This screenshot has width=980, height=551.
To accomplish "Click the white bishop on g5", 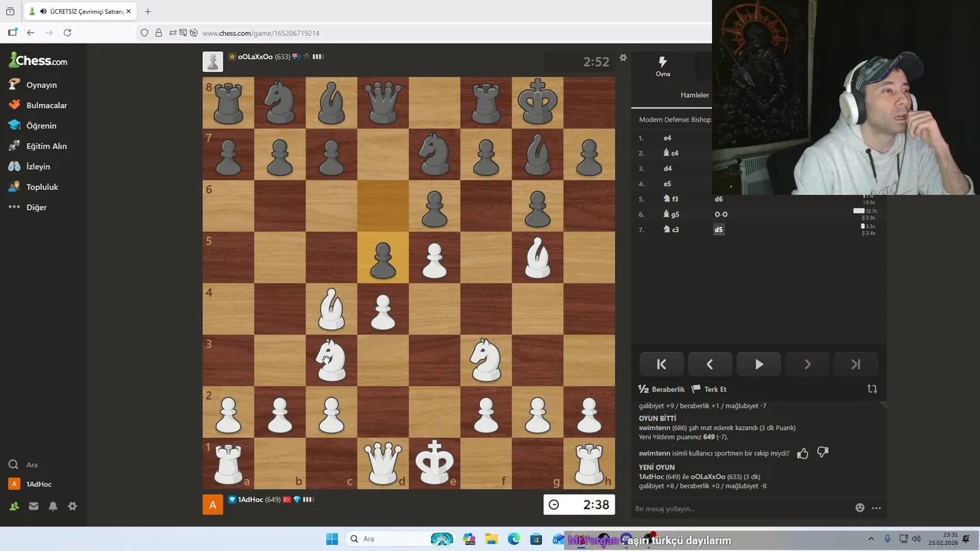I will click(537, 257).
